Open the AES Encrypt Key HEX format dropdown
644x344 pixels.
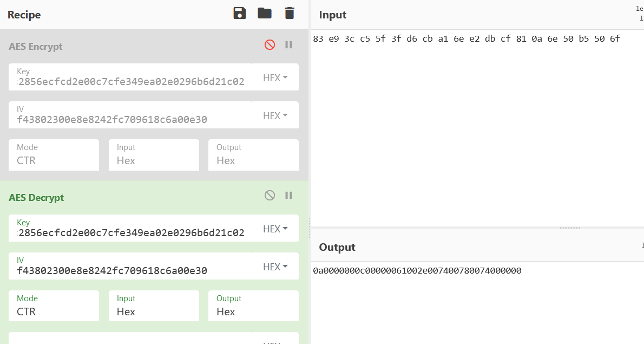click(275, 77)
